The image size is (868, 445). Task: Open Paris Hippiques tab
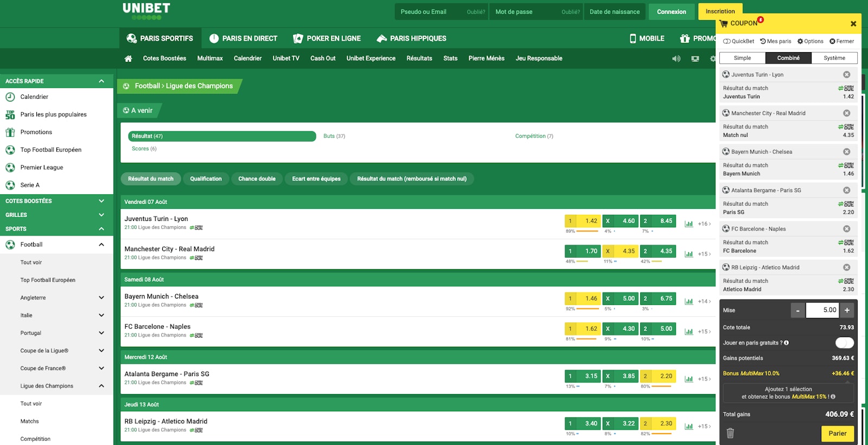[412, 39]
